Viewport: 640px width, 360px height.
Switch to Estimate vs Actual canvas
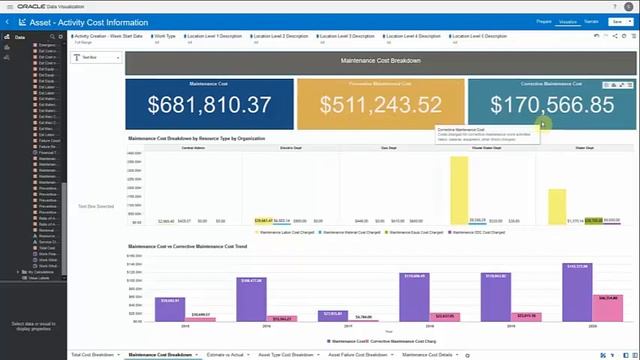225,355
